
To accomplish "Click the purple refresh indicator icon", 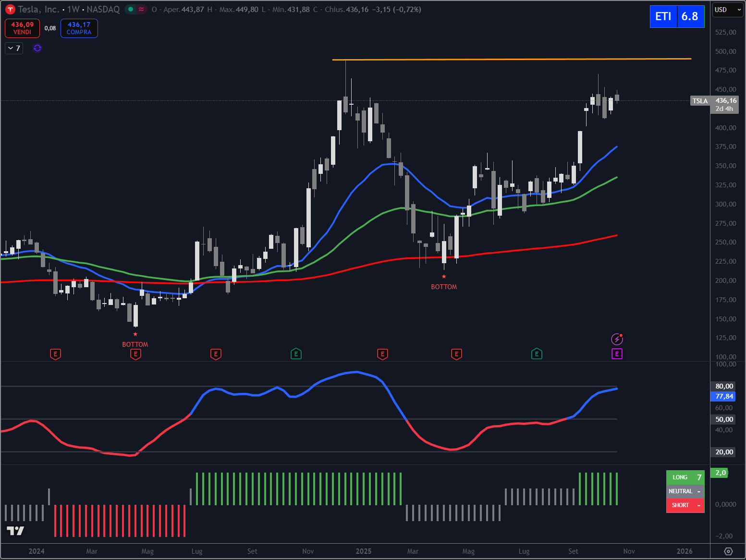I will (x=37, y=48).
